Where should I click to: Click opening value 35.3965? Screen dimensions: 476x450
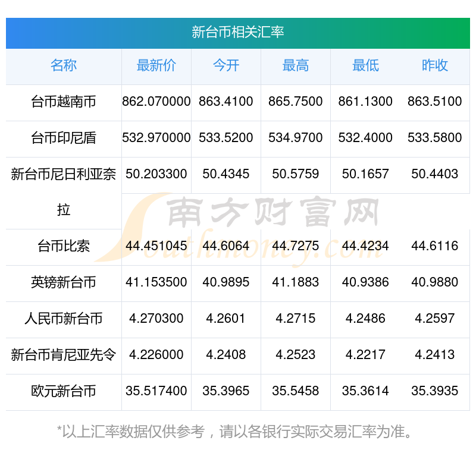click(226, 391)
